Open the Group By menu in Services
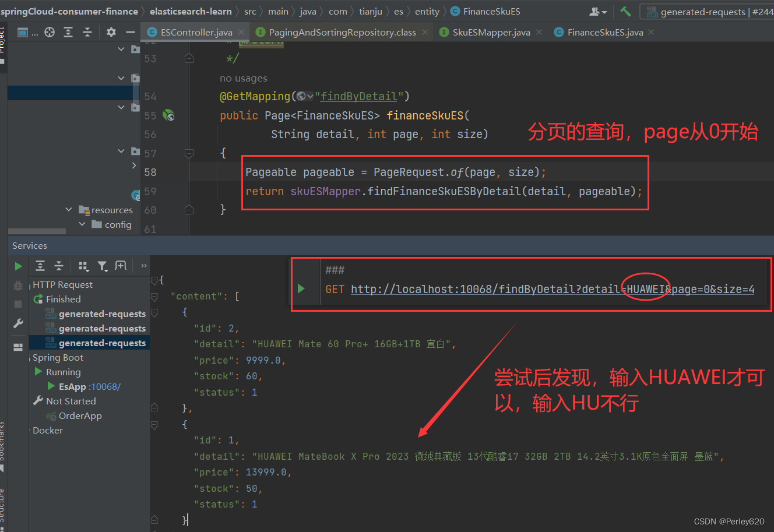774x532 pixels. (x=83, y=266)
